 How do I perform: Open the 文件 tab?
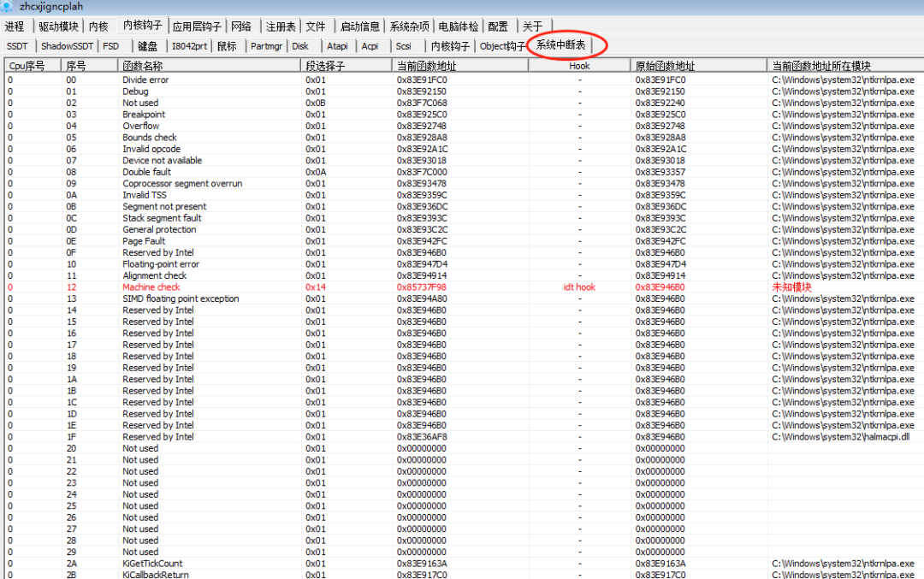coord(316,27)
